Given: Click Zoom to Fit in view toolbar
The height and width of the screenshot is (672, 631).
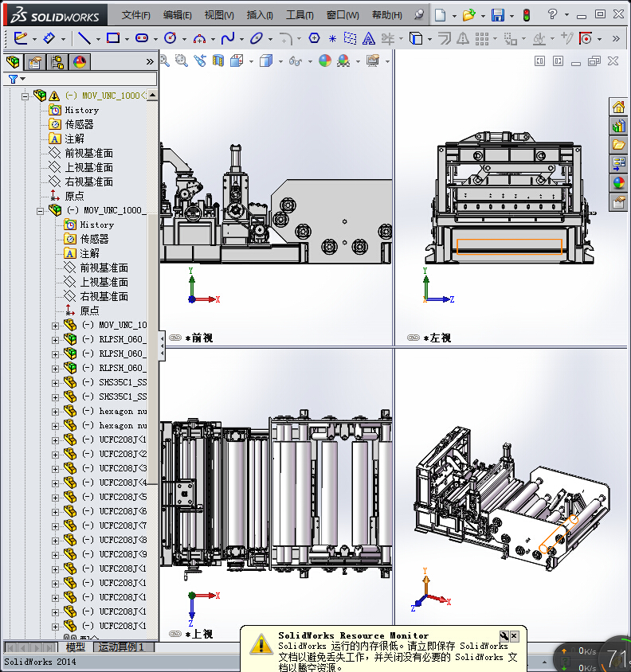Looking at the screenshot, I should (x=164, y=61).
